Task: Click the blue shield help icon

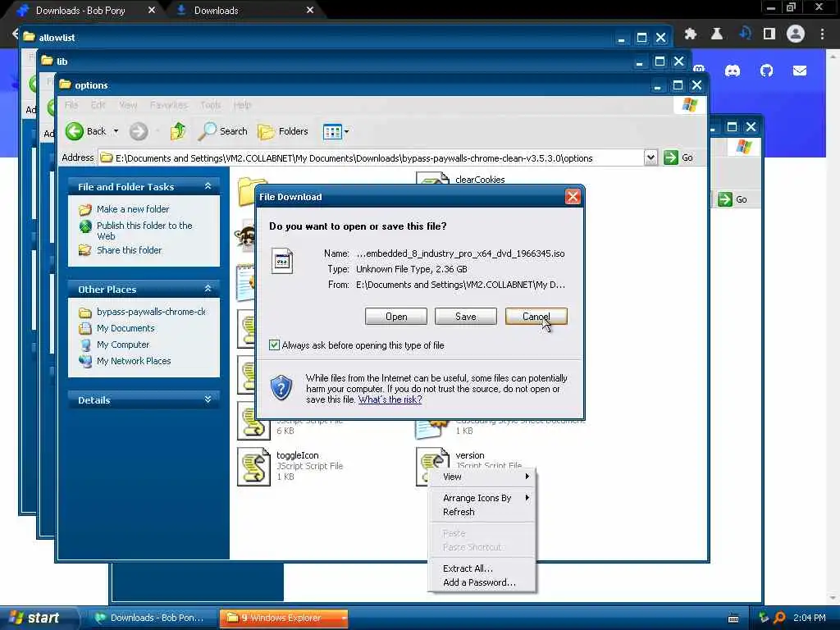Action: [281, 388]
